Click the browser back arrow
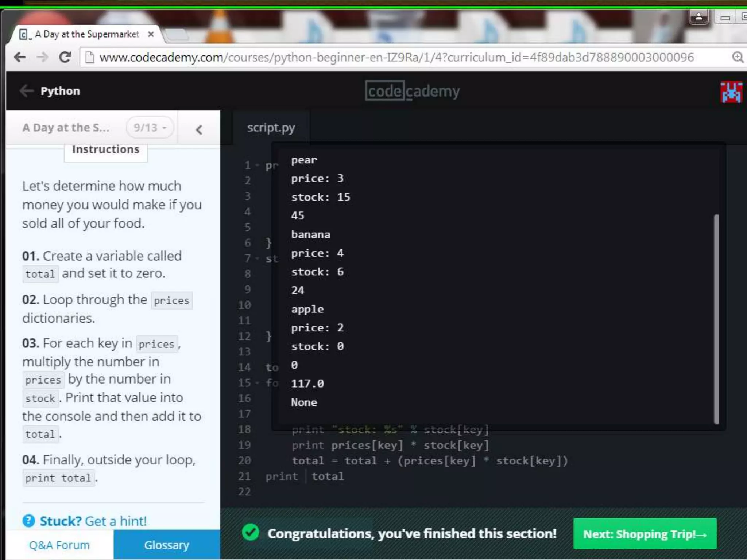Viewport: 747px width, 560px height. (x=20, y=57)
